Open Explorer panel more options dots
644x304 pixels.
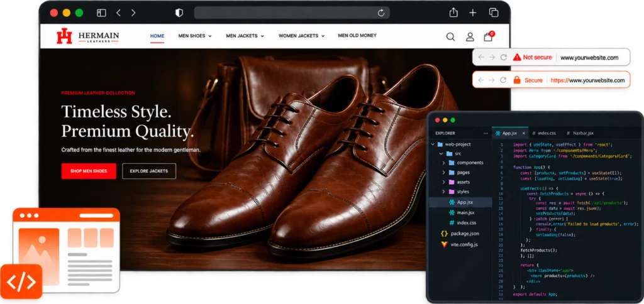click(486, 133)
